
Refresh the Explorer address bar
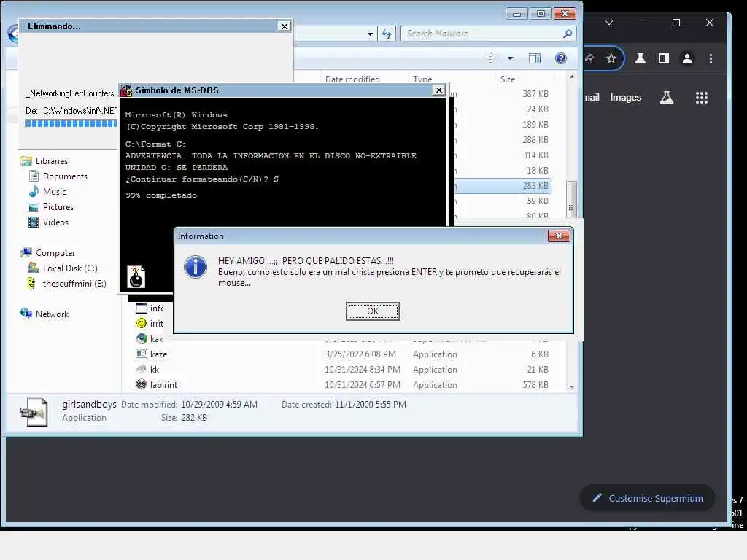click(387, 34)
